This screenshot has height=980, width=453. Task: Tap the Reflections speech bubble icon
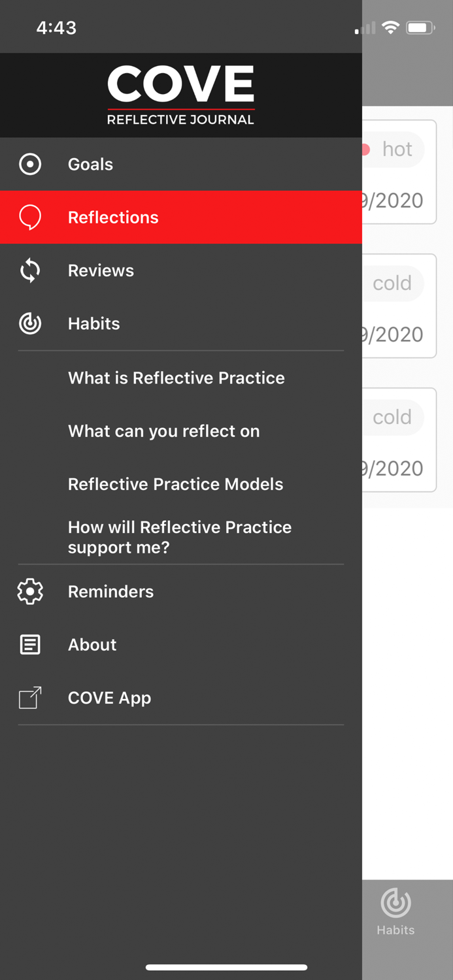pyautogui.click(x=29, y=218)
